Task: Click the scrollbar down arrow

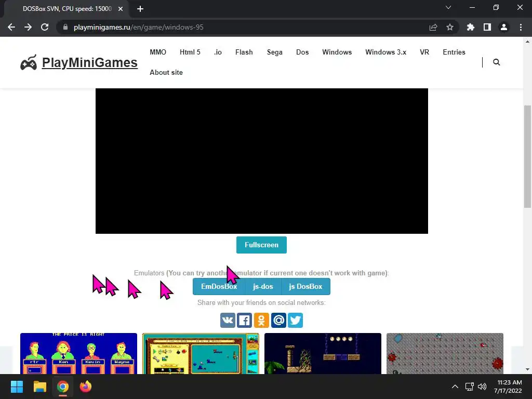Action: tap(528, 369)
